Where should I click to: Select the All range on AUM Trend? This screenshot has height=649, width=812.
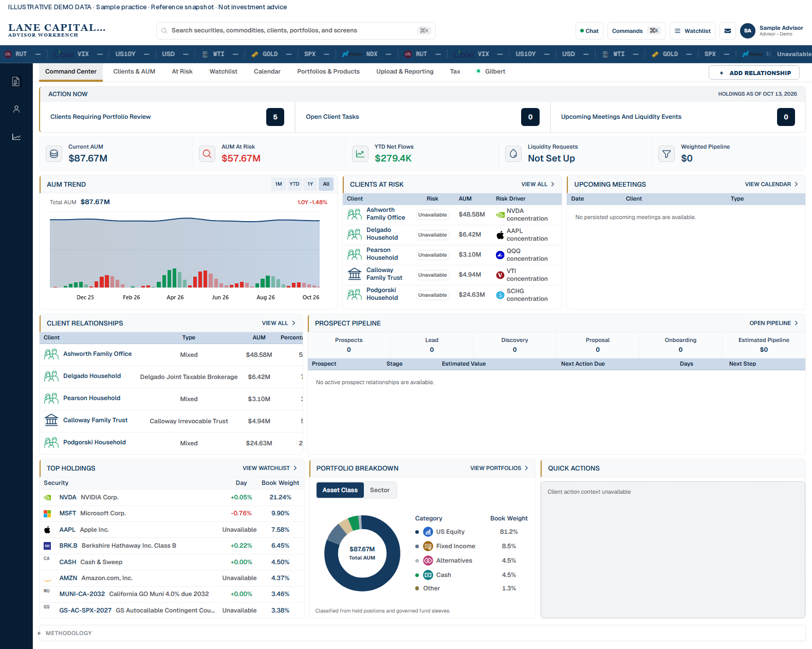[326, 184]
